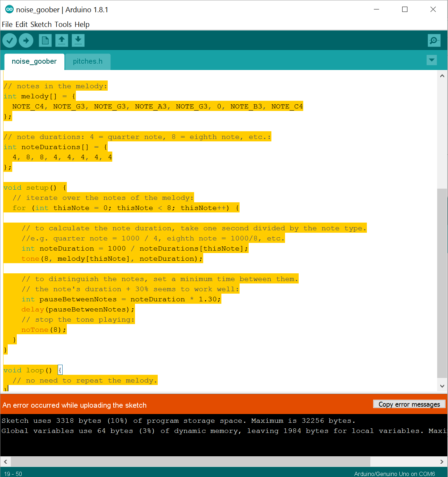The width and height of the screenshot is (448, 477).
Task: Click the '// no need to repeat the melody.' comment
Action: coord(85,380)
